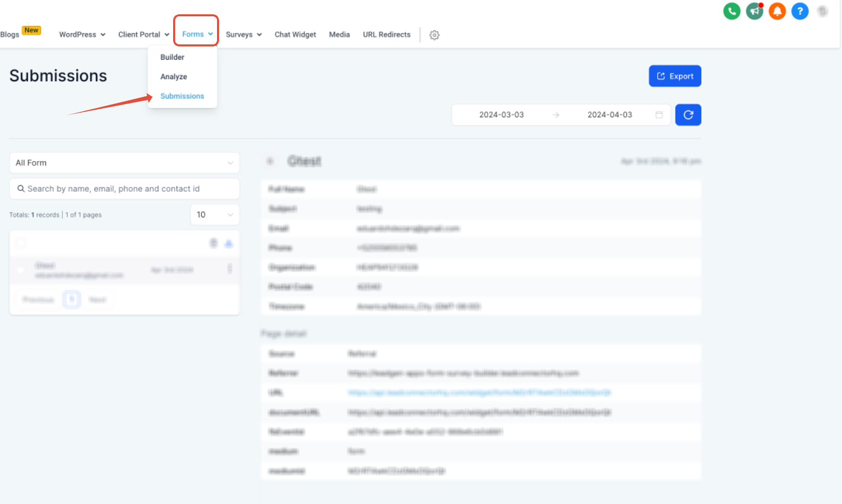Click the blue help question mark icon
Viewport: 842px width, 504px height.
tap(800, 11)
